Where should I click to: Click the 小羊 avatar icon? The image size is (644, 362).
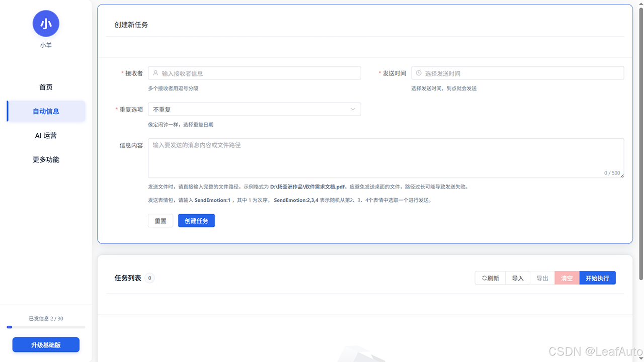point(46,23)
